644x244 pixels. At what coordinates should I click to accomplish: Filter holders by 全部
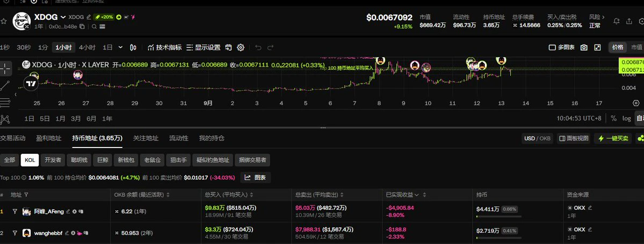(10, 160)
